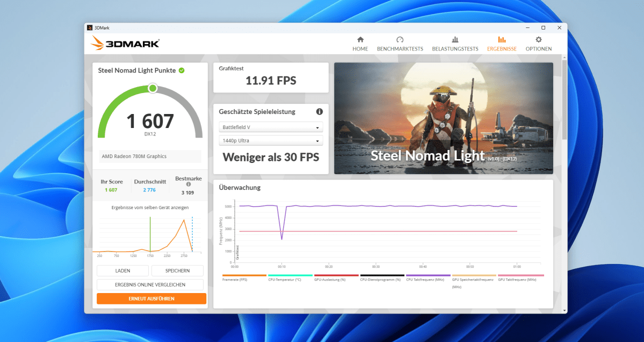Open Benchmarktests via the gauge icon
644x342 pixels.
tap(400, 40)
